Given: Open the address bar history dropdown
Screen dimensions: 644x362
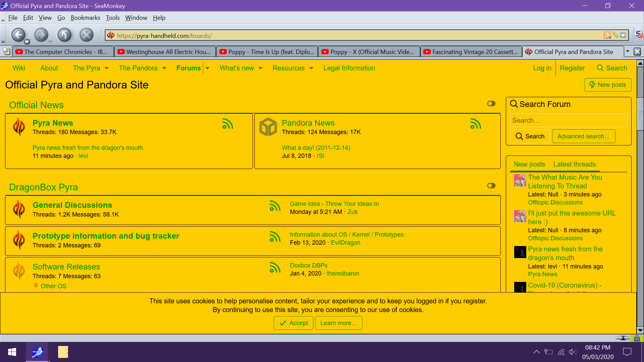Looking at the screenshot, I should [623, 36].
